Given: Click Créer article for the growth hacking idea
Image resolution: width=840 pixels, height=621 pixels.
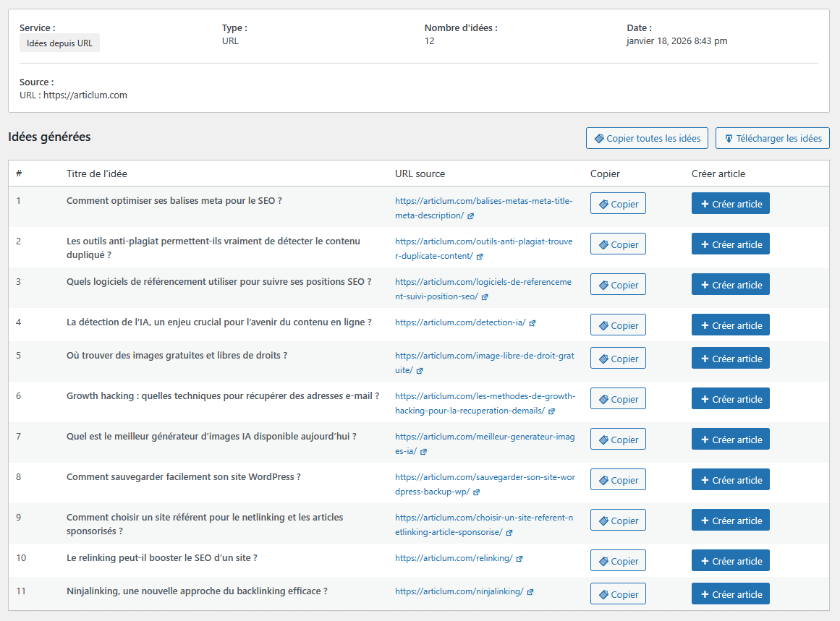Looking at the screenshot, I should pyautogui.click(x=730, y=398).
